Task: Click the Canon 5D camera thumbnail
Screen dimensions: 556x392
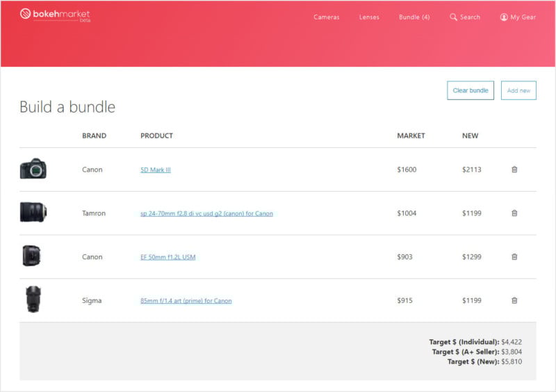Action: click(x=33, y=168)
